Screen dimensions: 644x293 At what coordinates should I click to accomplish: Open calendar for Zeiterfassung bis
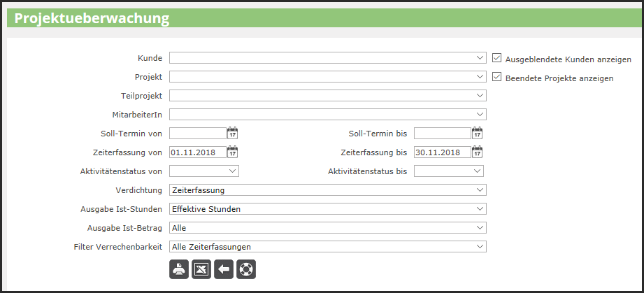pyautogui.click(x=477, y=152)
